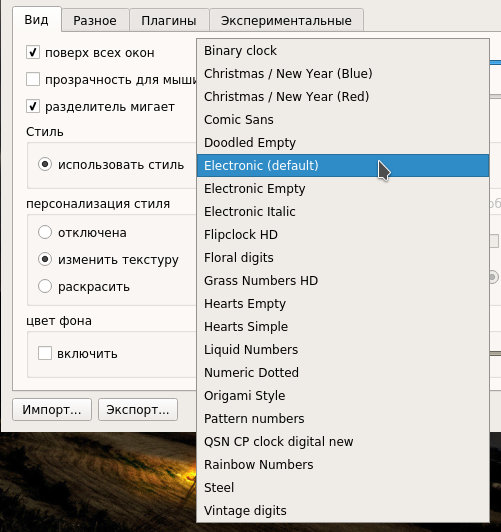Pick Comic Sans from the list
This screenshot has width=501, height=532.
[x=343, y=120]
